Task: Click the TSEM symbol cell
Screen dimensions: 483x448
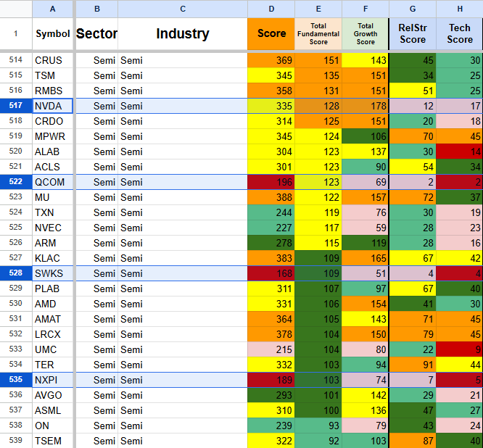Action: (53, 441)
